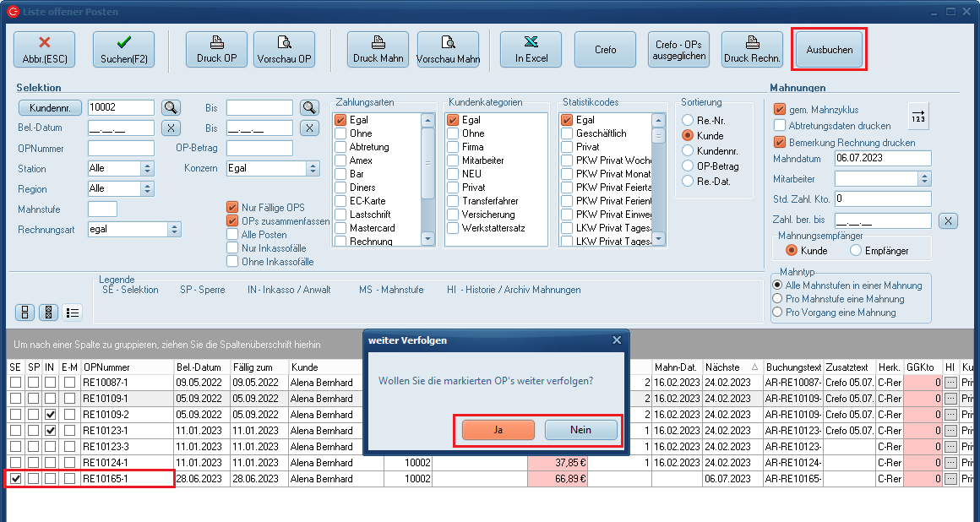The image size is (980, 522).
Task: Expand the Mitarbeiter dropdown in Mahnungen
Action: (924, 178)
